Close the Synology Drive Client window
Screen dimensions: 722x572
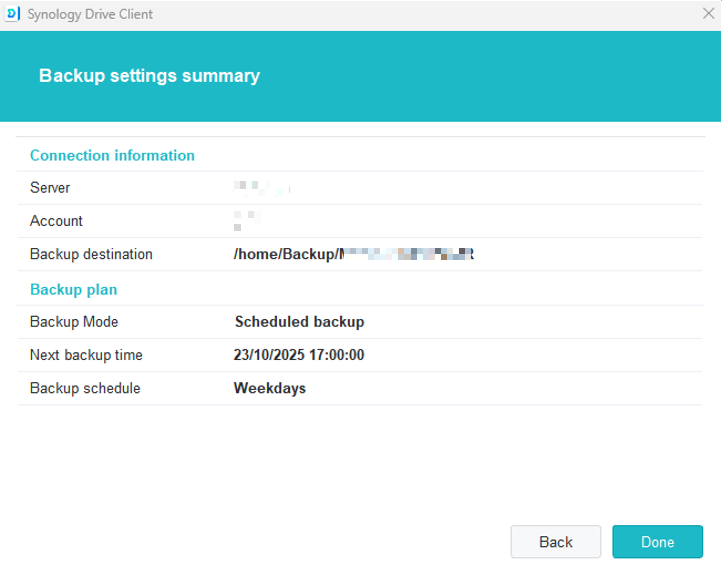click(x=708, y=14)
